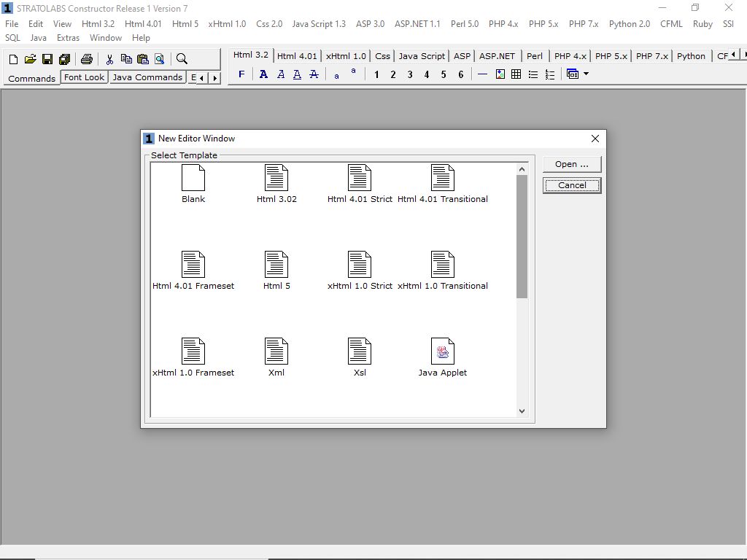
Task: Switch to the ASP.NET toolbar tab
Action: [x=497, y=56]
